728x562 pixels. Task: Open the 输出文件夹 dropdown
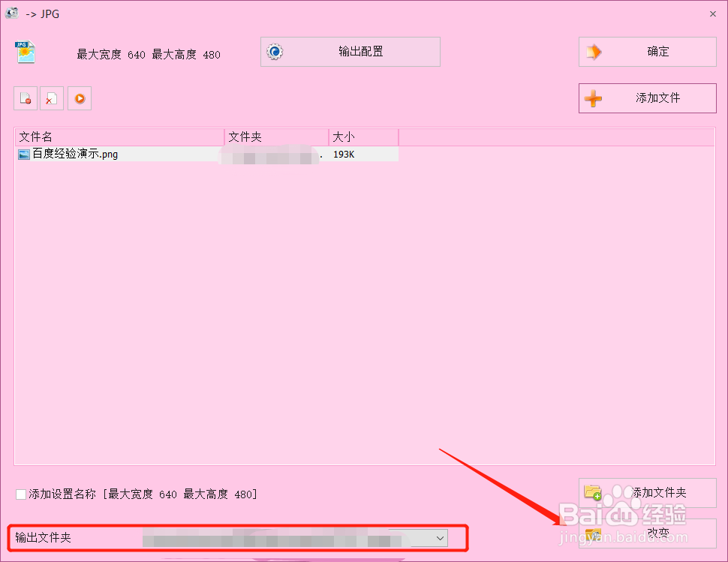(439, 537)
